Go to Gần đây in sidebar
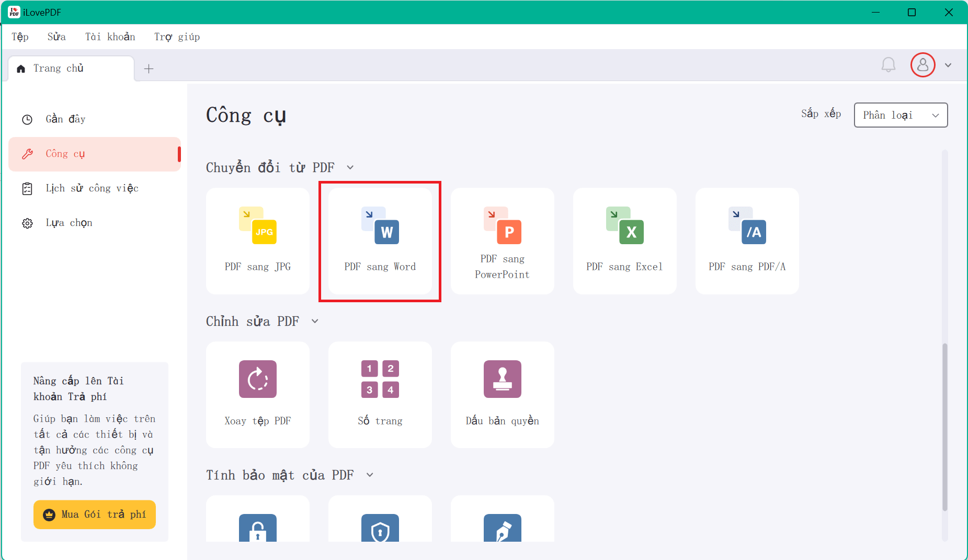968x560 pixels. 95,119
